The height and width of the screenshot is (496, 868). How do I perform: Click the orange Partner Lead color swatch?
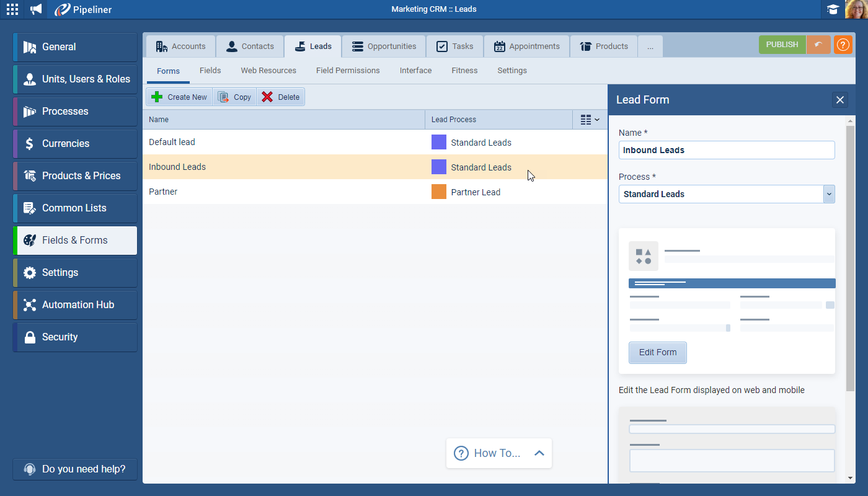pos(439,192)
